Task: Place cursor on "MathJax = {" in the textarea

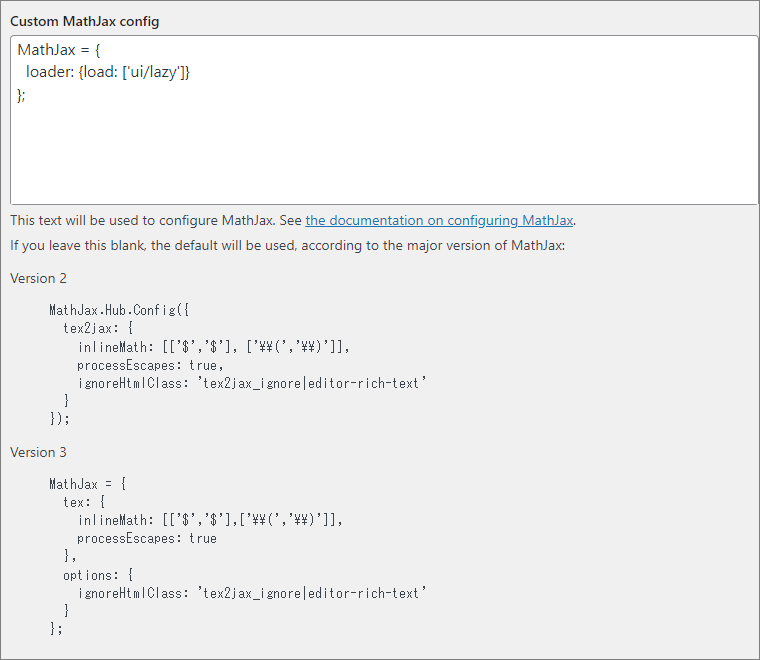Action: (58, 50)
